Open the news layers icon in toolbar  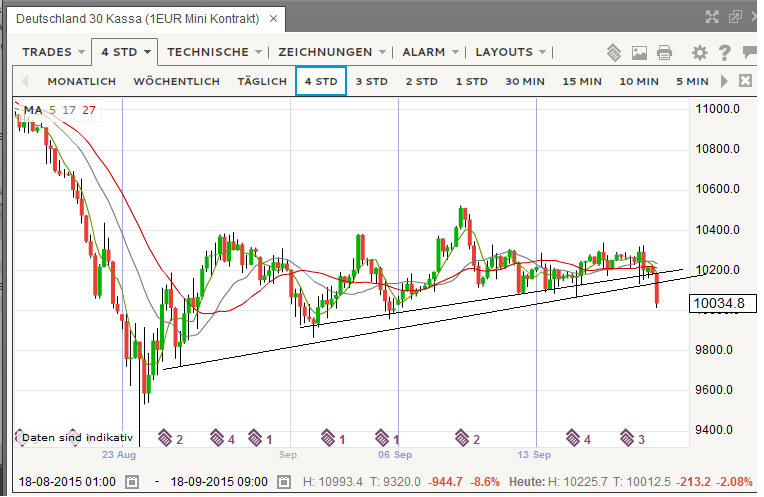point(614,53)
